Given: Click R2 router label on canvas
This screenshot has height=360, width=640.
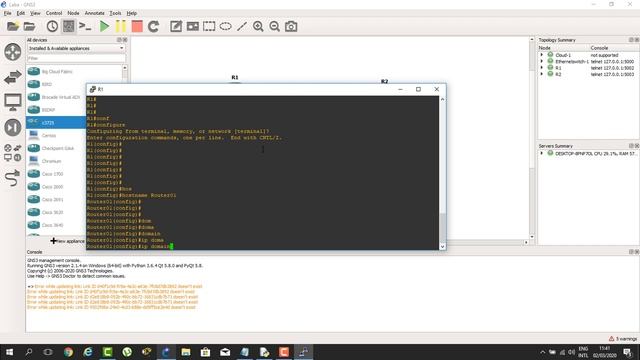Looking at the screenshot, I should [x=384, y=81].
